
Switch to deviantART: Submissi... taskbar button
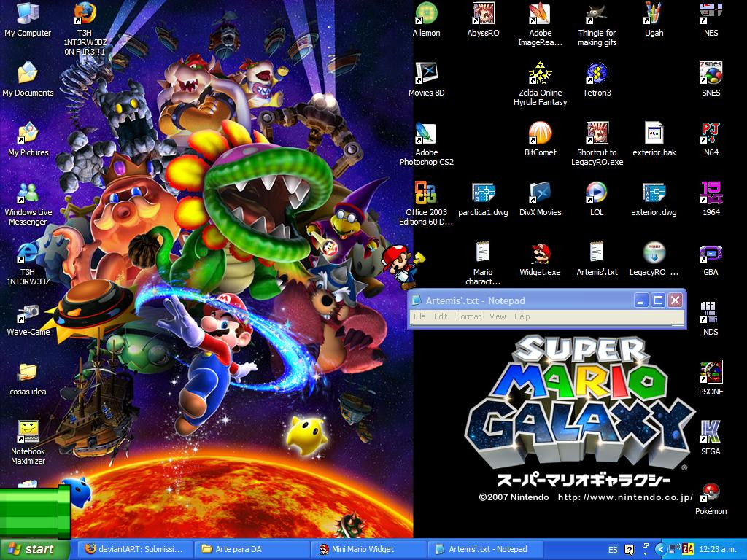[134, 549]
